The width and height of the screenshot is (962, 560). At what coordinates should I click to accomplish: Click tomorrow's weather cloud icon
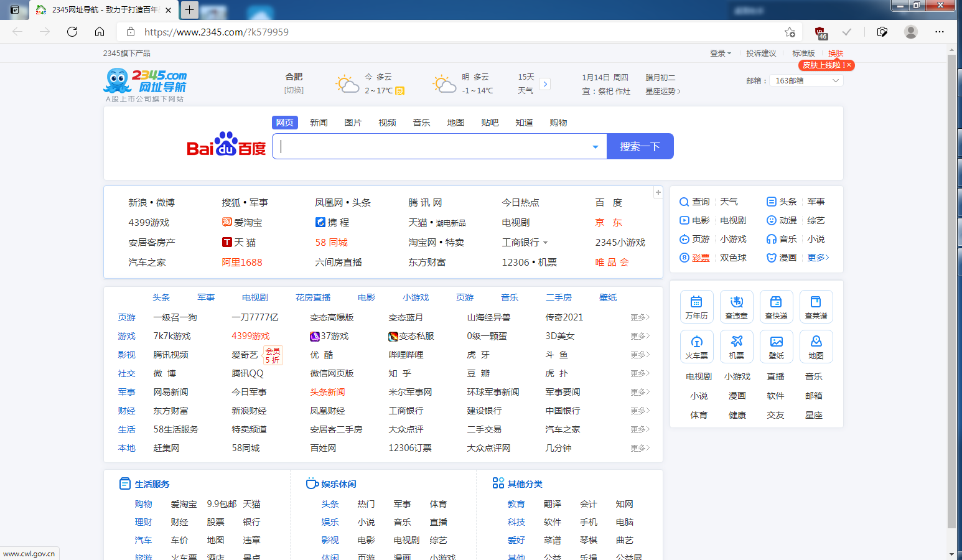pyautogui.click(x=444, y=84)
